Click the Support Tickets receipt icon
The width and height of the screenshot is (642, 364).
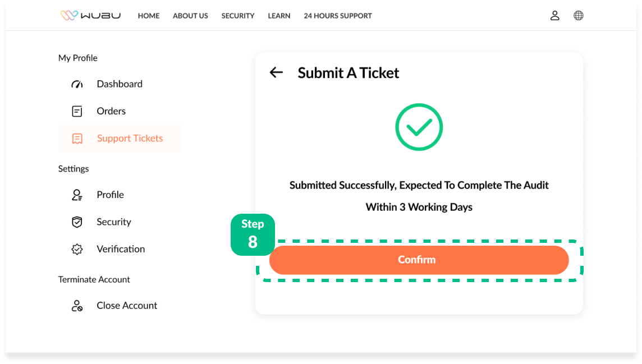click(x=77, y=139)
